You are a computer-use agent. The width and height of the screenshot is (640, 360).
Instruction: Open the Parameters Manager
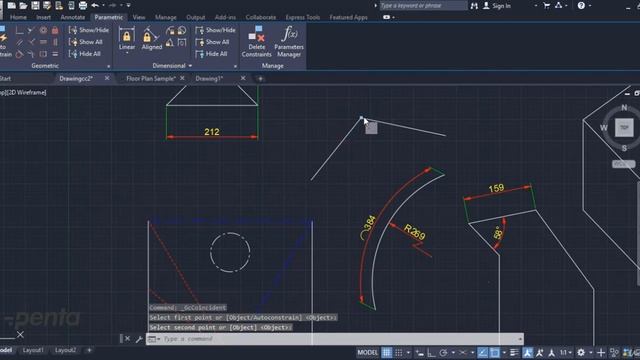[x=289, y=41]
